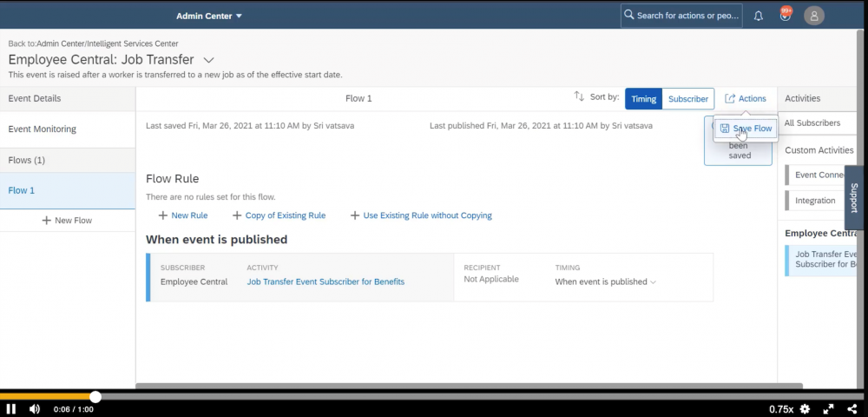Open 'When event is published' timing dropdown

pos(606,281)
